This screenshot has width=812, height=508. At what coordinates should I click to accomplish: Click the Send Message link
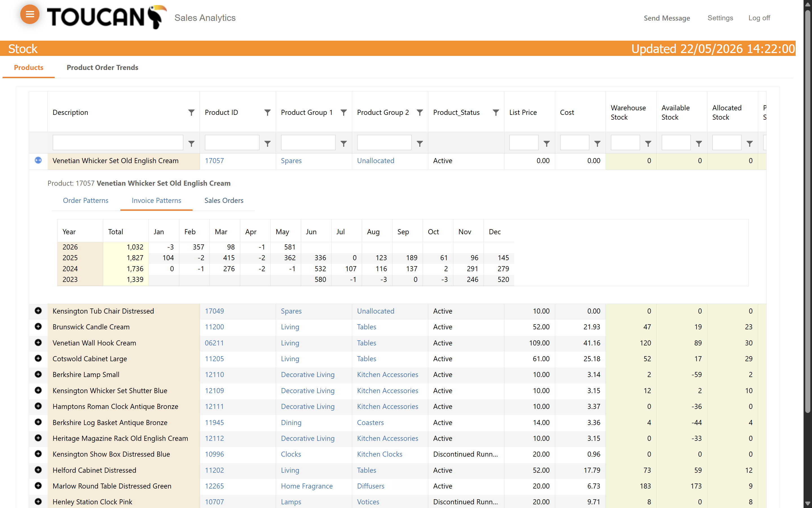pos(667,18)
